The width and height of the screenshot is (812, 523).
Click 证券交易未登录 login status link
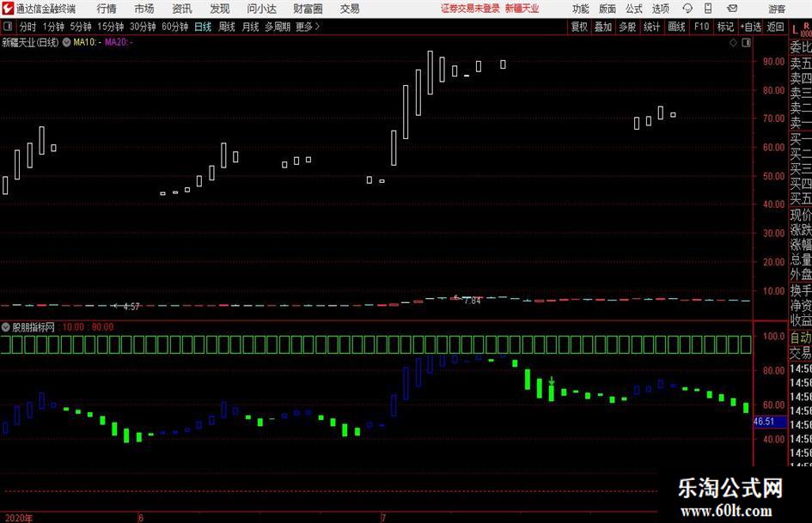pyautogui.click(x=470, y=9)
